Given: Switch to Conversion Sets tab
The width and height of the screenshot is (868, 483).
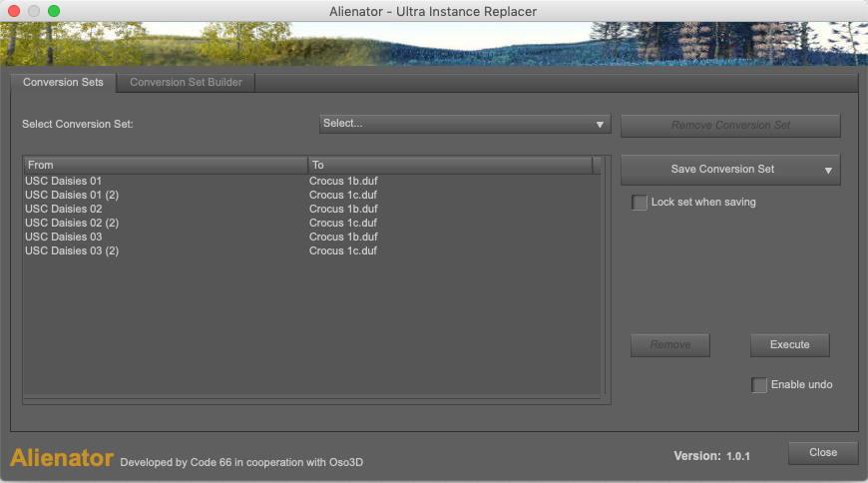Looking at the screenshot, I should [x=63, y=83].
